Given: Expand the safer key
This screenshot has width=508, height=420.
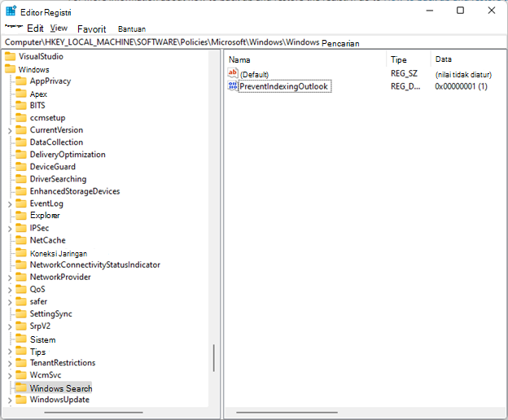Looking at the screenshot, I should [10, 303].
